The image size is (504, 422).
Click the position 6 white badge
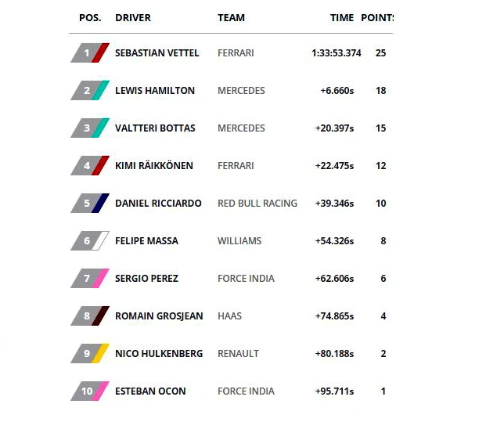tap(89, 241)
